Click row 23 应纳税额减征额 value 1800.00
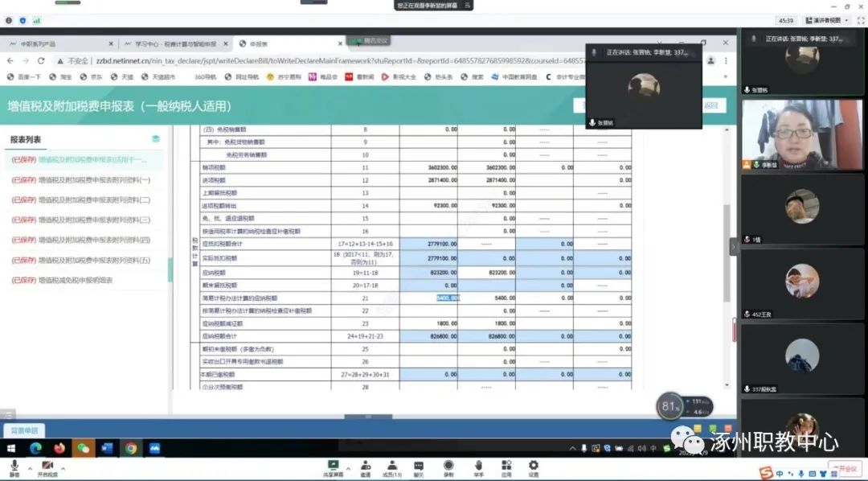Screen dimensions: 868x481 click(x=428, y=323)
